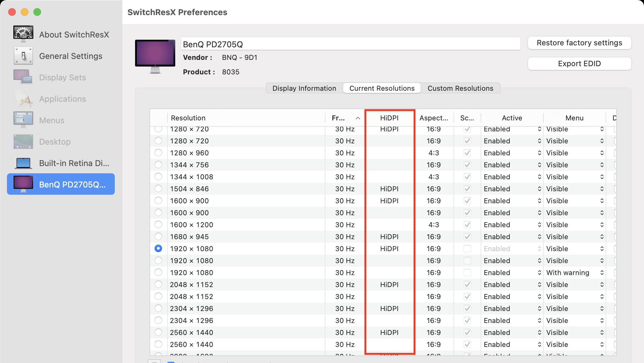Click the Restore factory settings button
The image size is (644, 363).
tap(579, 43)
